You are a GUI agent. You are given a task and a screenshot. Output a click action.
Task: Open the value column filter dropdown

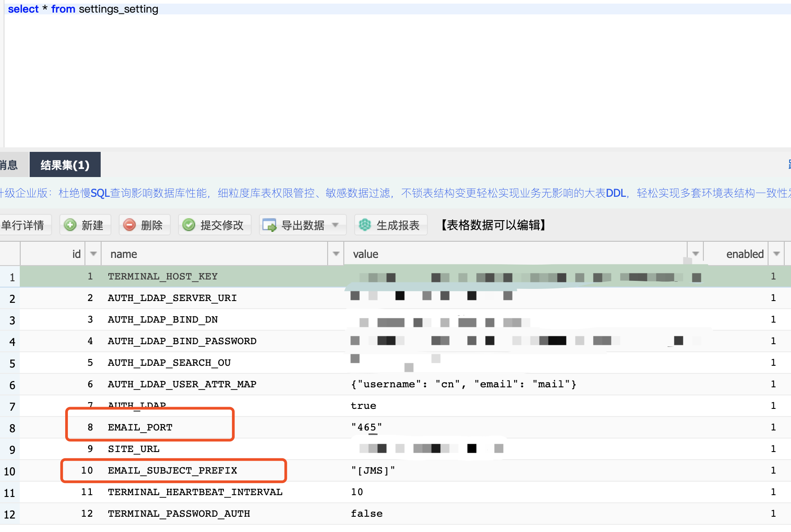(x=695, y=254)
